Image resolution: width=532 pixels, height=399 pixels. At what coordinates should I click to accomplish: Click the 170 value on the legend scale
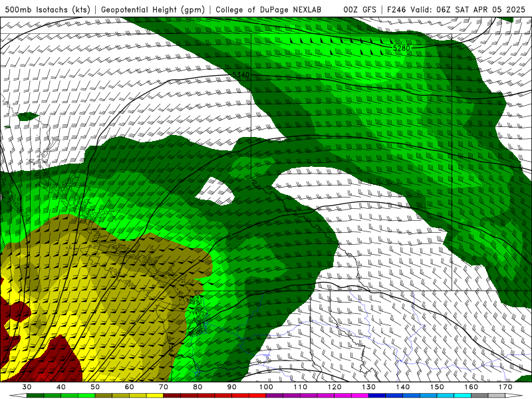point(505,387)
